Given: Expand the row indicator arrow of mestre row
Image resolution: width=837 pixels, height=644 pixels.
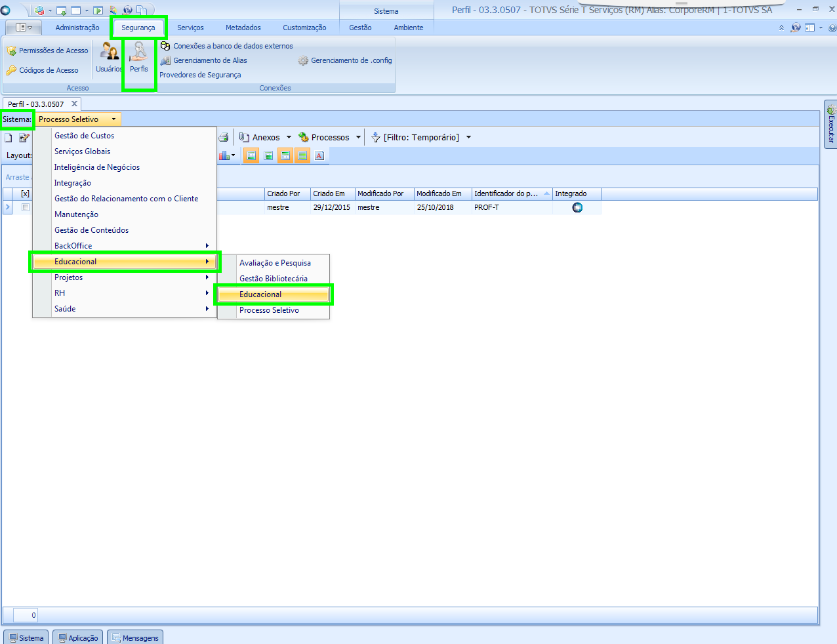Looking at the screenshot, I should [x=7, y=207].
